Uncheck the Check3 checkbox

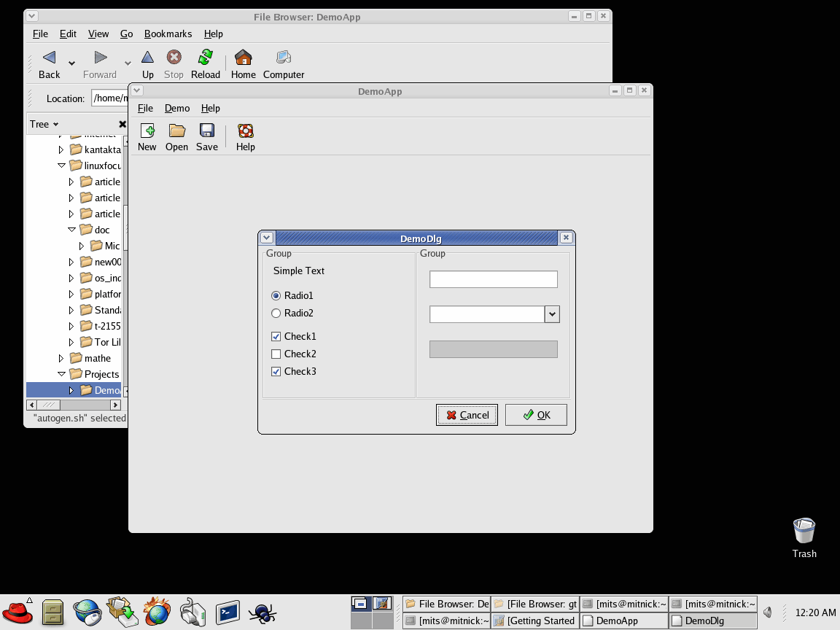click(x=276, y=372)
